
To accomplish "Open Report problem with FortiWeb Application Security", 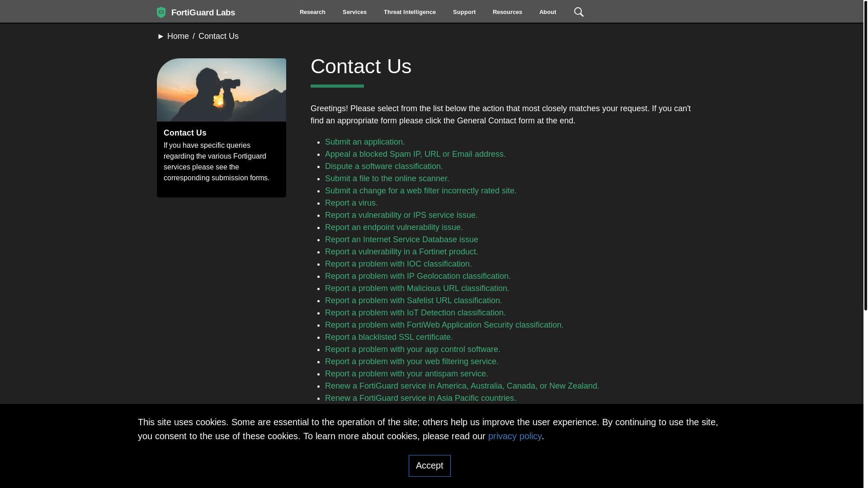I will 444,325.
